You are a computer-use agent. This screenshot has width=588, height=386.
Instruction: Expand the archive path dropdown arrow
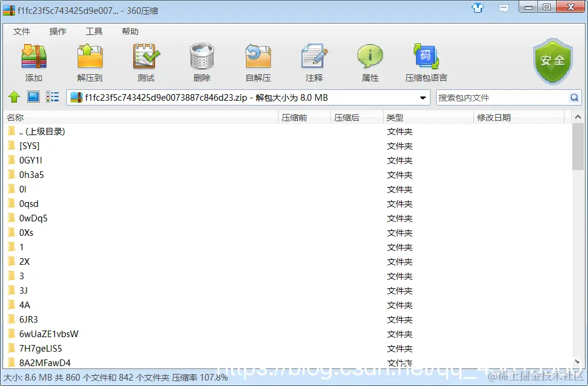point(423,98)
